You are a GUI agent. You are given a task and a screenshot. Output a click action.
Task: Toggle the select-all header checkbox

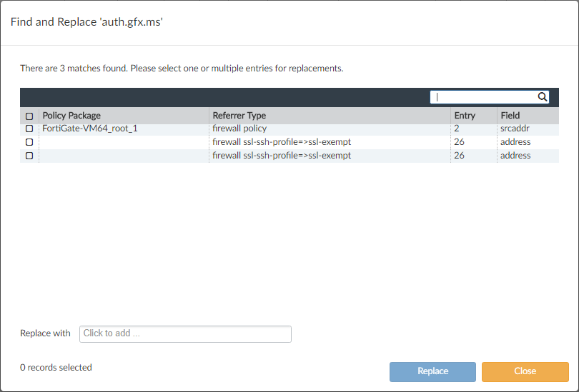click(29, 116)
